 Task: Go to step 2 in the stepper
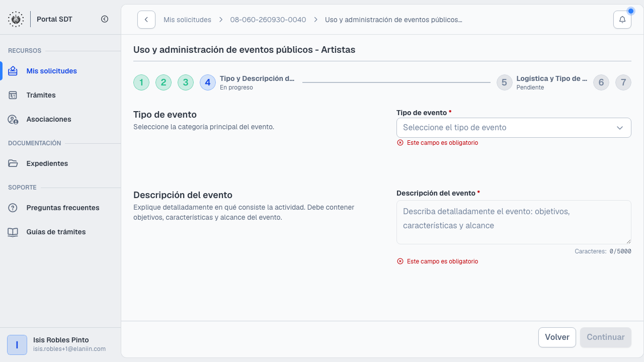(x=164, y=82)
